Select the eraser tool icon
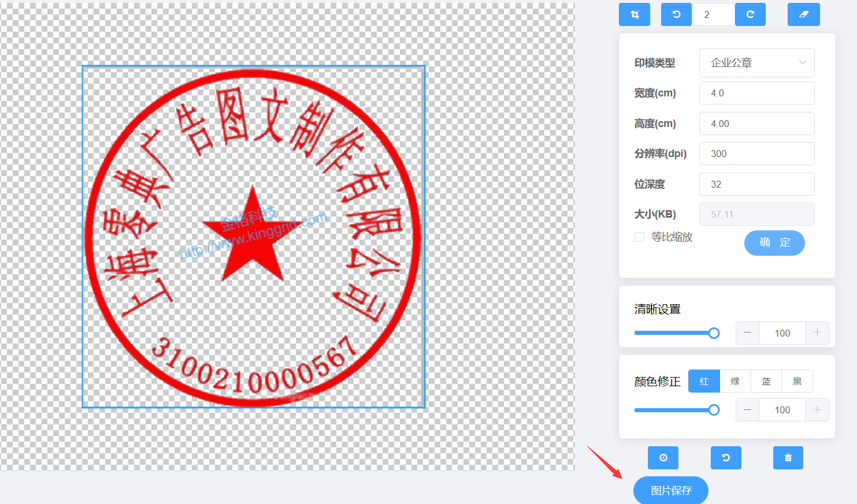857x504 pixels. [x=803, y=14]
